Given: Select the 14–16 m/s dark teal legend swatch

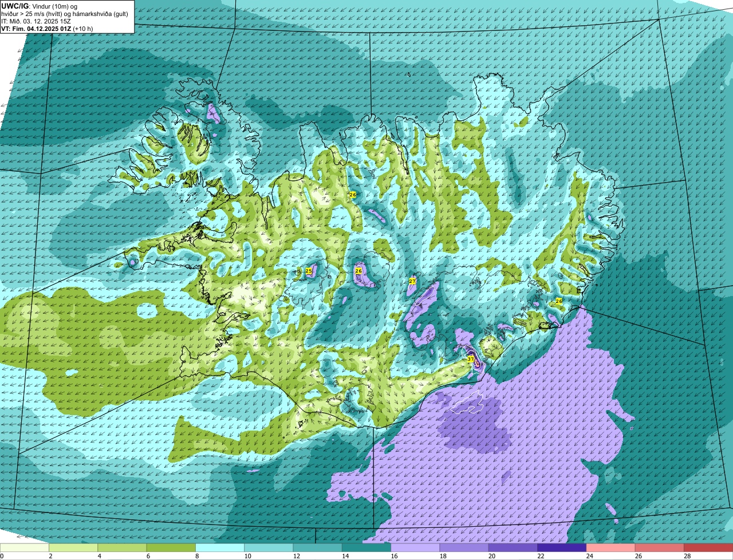Looking at the screenshot, I should click(366, 547).
